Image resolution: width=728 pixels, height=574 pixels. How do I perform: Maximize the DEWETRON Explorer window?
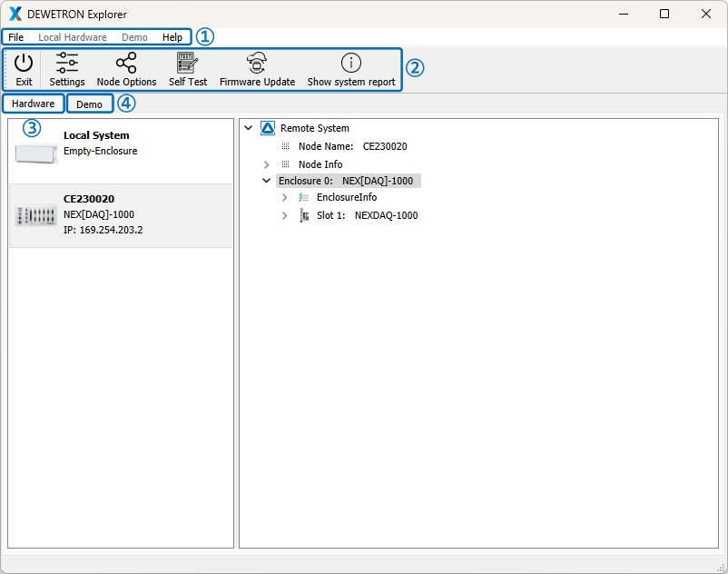[664, 14]
